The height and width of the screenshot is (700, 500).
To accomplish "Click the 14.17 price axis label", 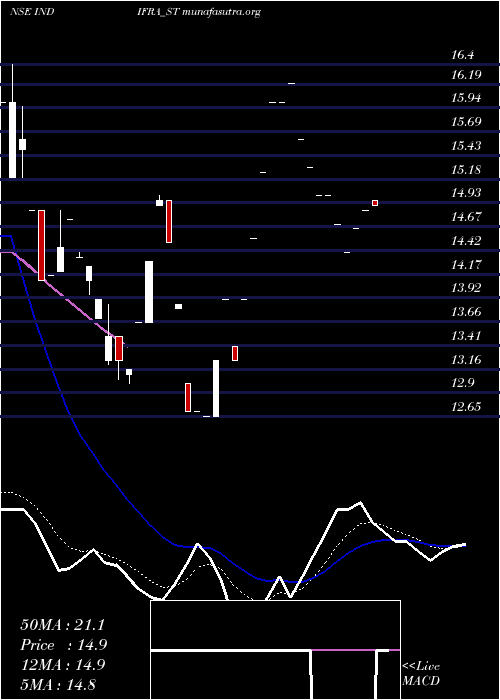I will [x=466, y=265].
